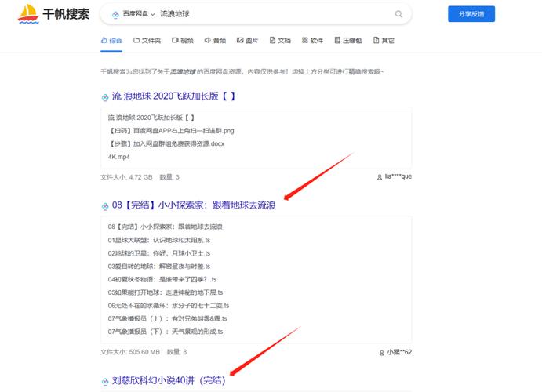Image resolution: width=542 pixels, height=392 pixels.
Task: Click 文件大小: 505.60 MB text
Action: point(130,352)
